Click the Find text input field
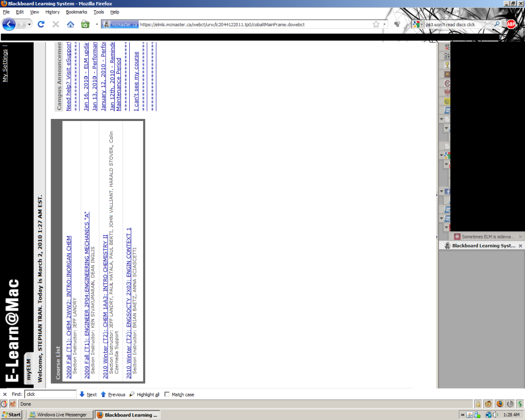This screenshot has width=525, height=420. (x=51, y=394)
